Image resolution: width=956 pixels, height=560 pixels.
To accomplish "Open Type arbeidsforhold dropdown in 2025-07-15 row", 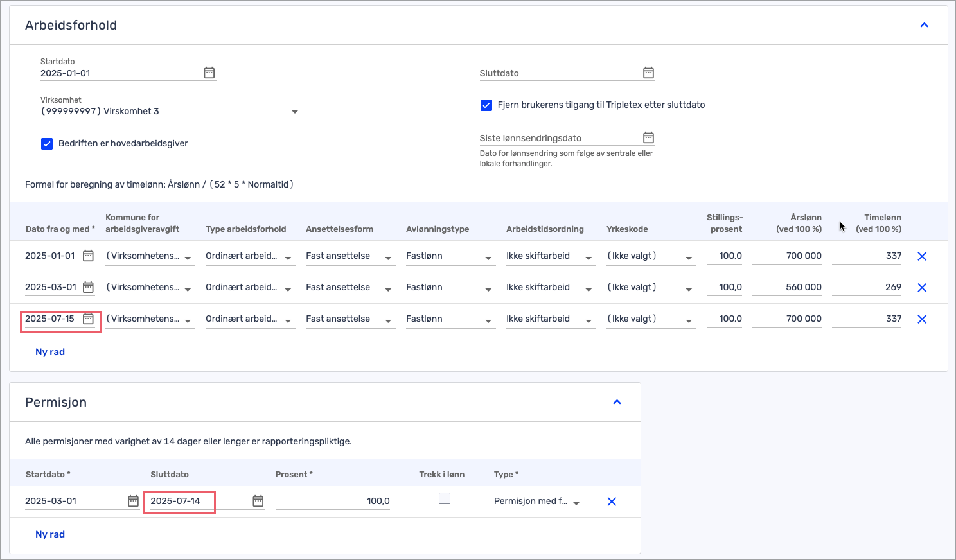I will (x=251, y=319).
